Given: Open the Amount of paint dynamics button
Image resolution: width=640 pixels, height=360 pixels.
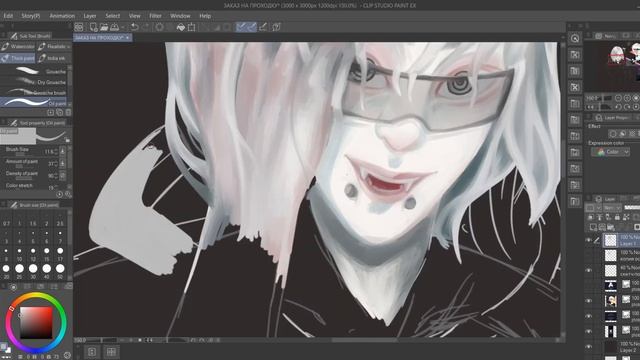Looking at the screenshot, I should (62, 163).
